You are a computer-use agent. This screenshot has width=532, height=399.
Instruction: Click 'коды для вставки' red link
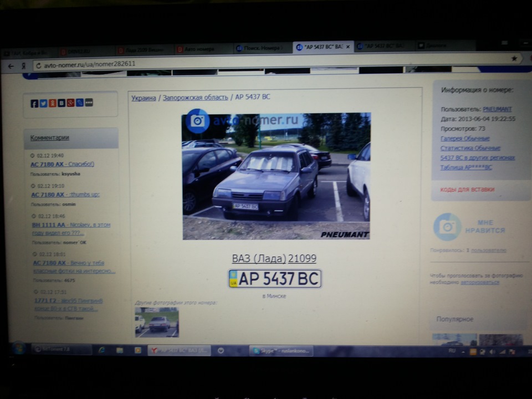click(x=467, y=190)
